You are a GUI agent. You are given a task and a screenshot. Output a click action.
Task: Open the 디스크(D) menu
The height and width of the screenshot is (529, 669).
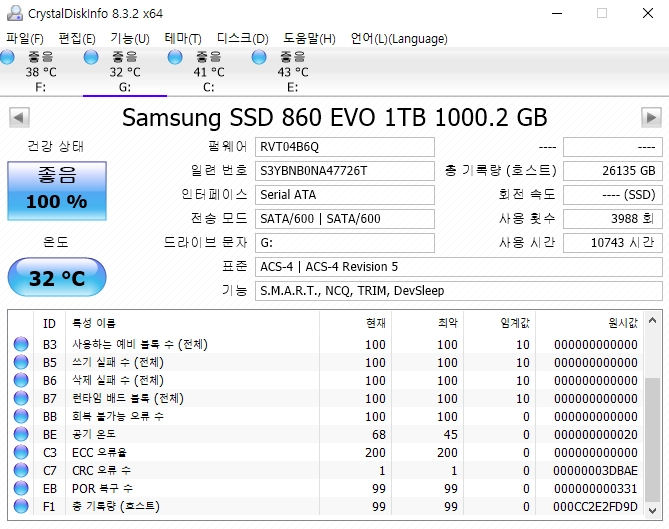click(x=242, y=39)
